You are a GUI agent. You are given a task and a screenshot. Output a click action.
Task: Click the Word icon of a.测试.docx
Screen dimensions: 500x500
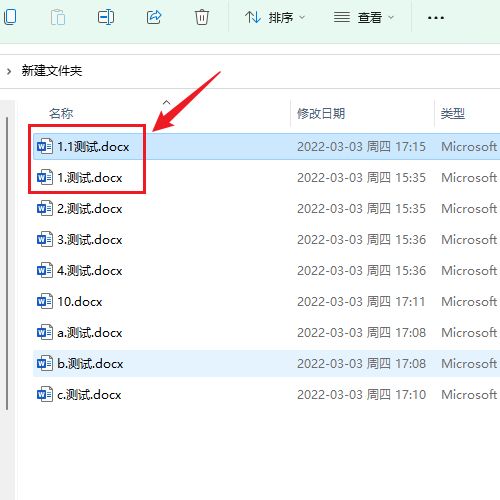[45, 332]
